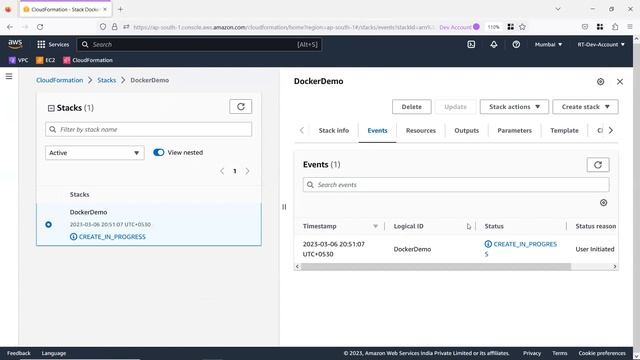This screenshot has height=360, width=640.
Task: Open a new browser tab
Action: [120, 9]
